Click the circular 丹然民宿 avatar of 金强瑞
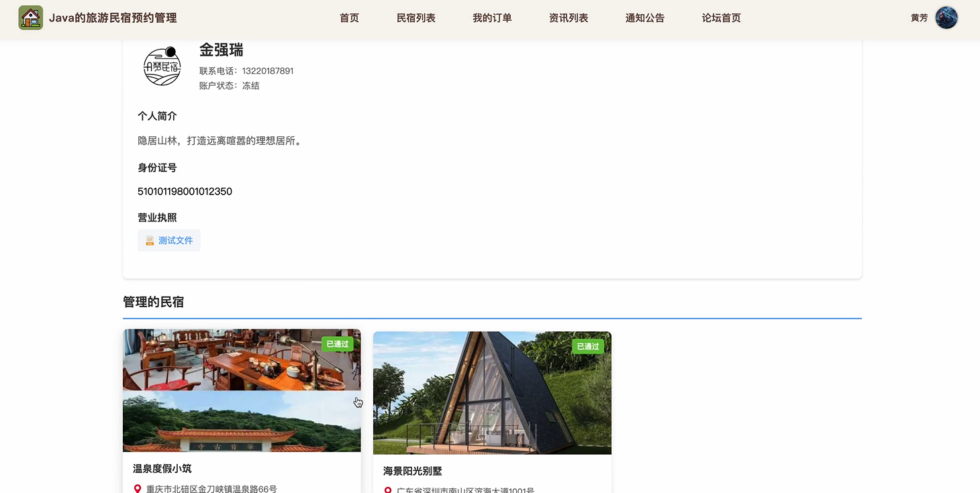 click(161, 66)
